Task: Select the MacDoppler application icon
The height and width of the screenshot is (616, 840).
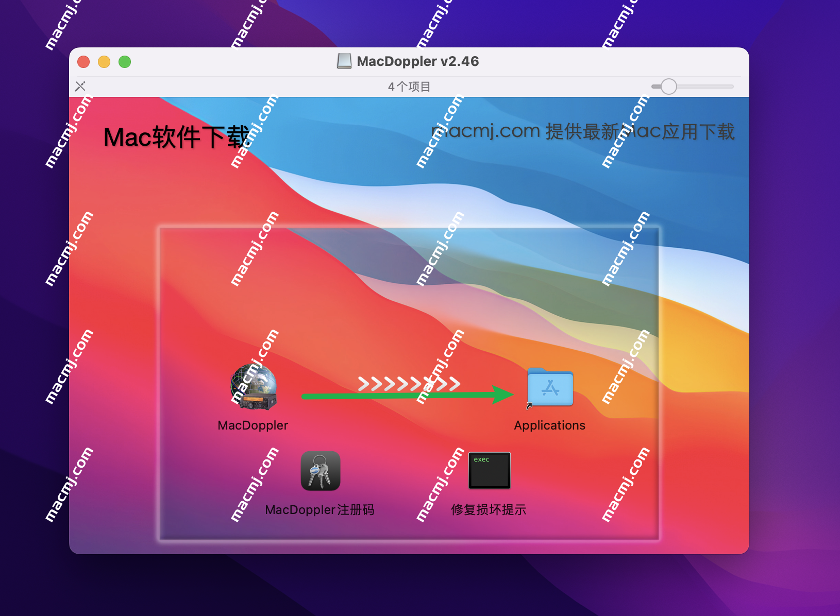Action: tap(253, 387)
